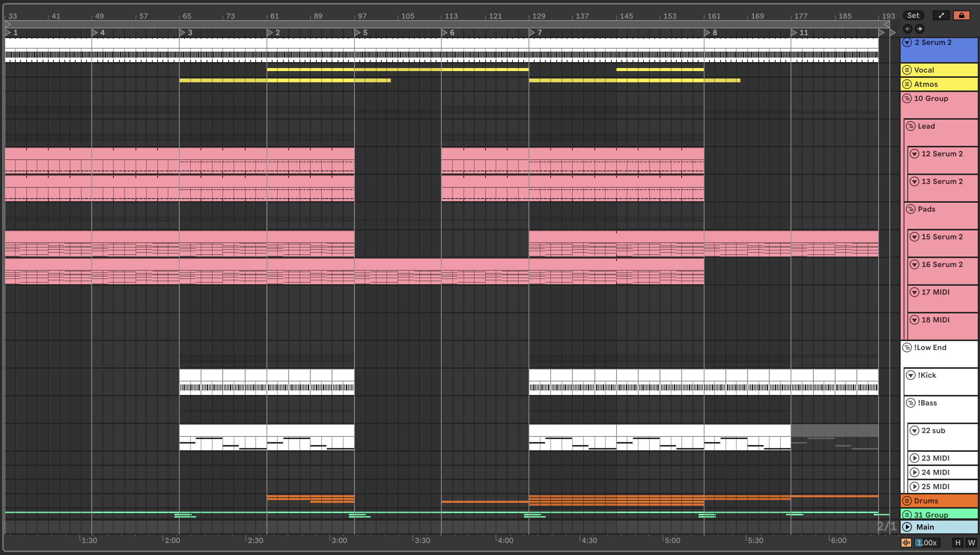Click the Set locator button

point(913,15)
